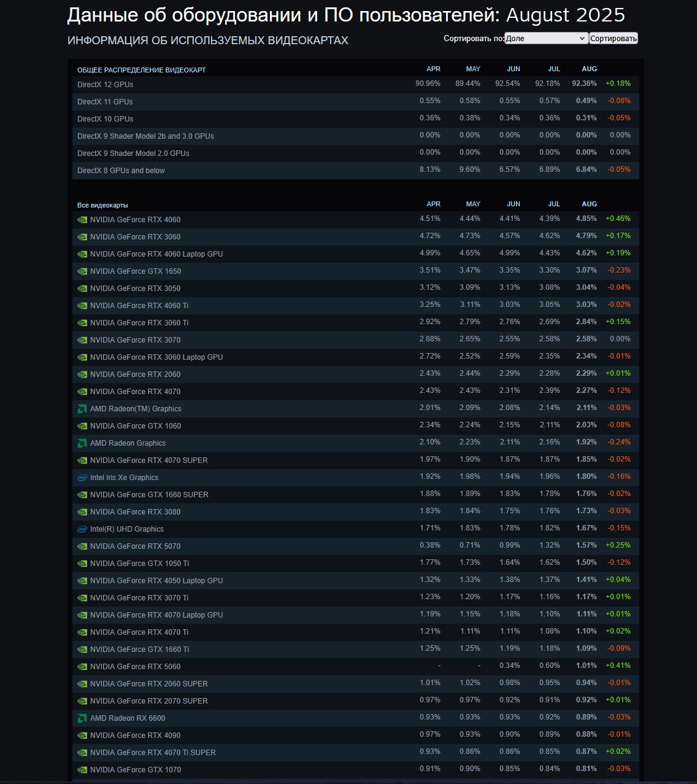The image size is (697, 784).
Task: Click NVIDIA icon next to GTX 1660 SUPER
Action: (82, 494)
